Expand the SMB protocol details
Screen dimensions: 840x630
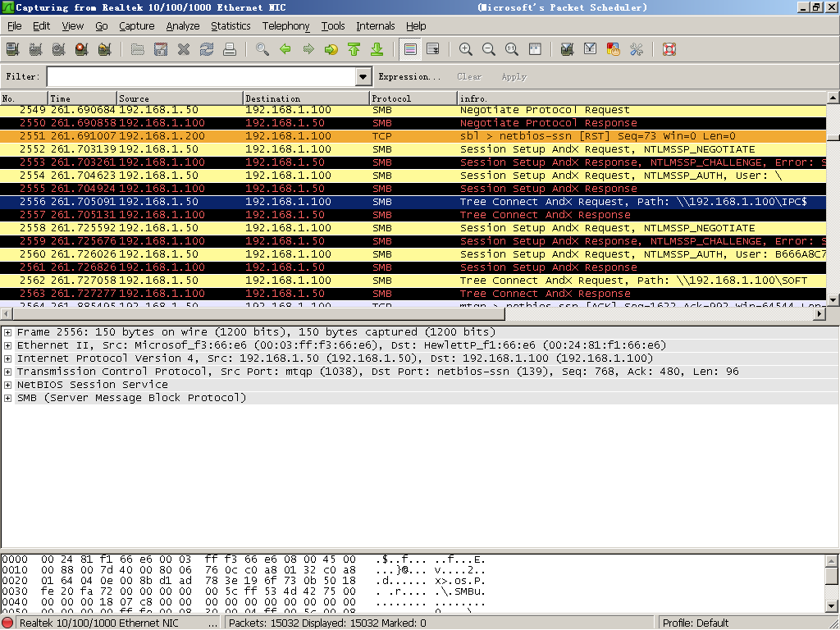pyautogui.click(x=7, y=398)
